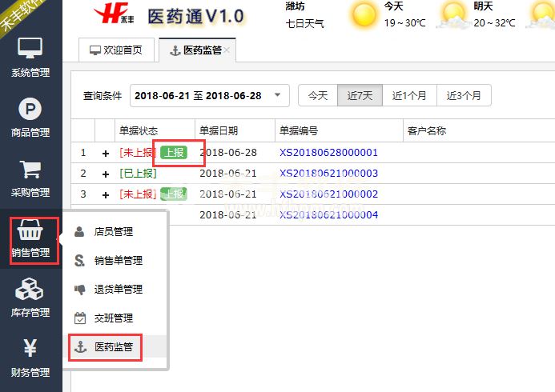Click the 财务管理 yen icon

[x=30, y=349]
